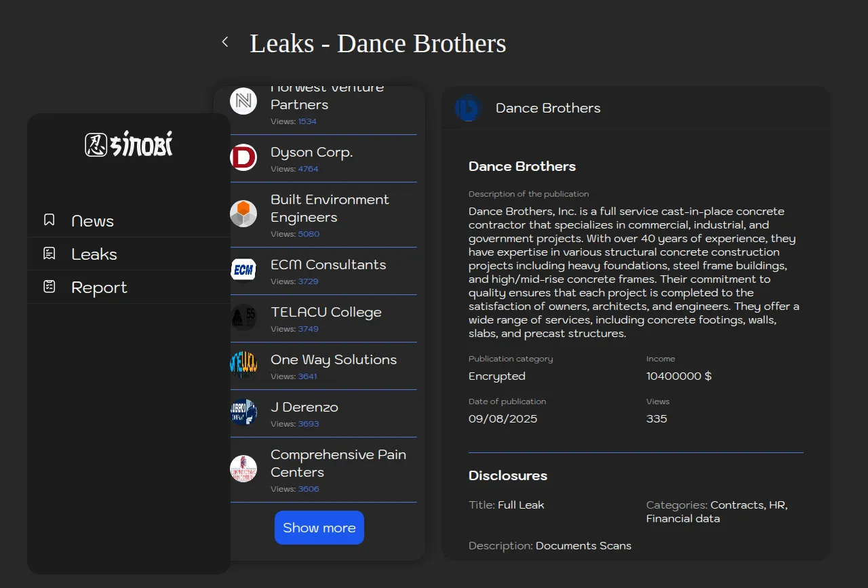Click the checklist icon beside Report
Screen dimensions: 868x588
50,286
